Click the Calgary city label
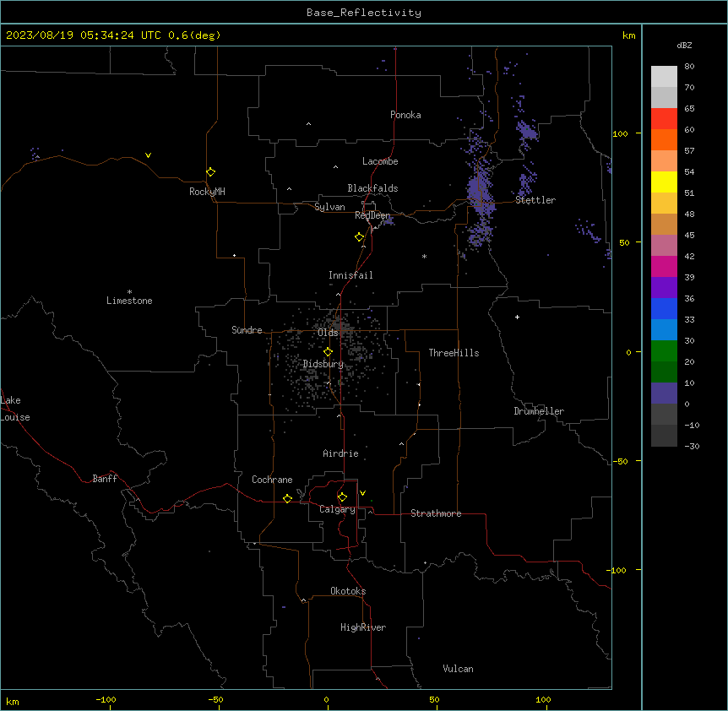The image size is (728, 711). tap(338, 509)
